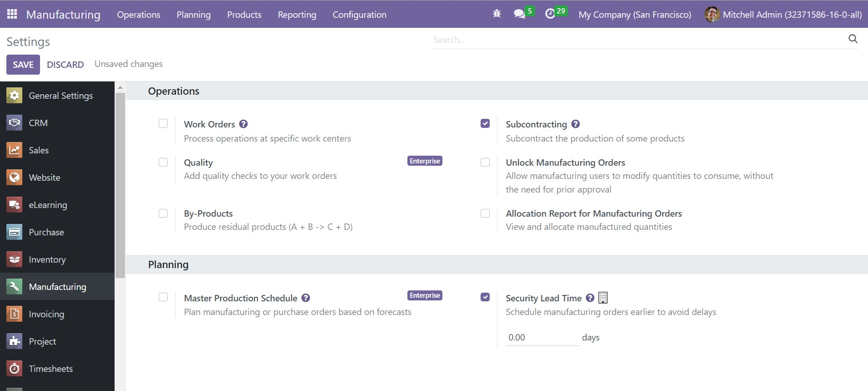Open Mitchell Admin user menu
This screenshot has height=391, width=868.
[x=783, y=15]
